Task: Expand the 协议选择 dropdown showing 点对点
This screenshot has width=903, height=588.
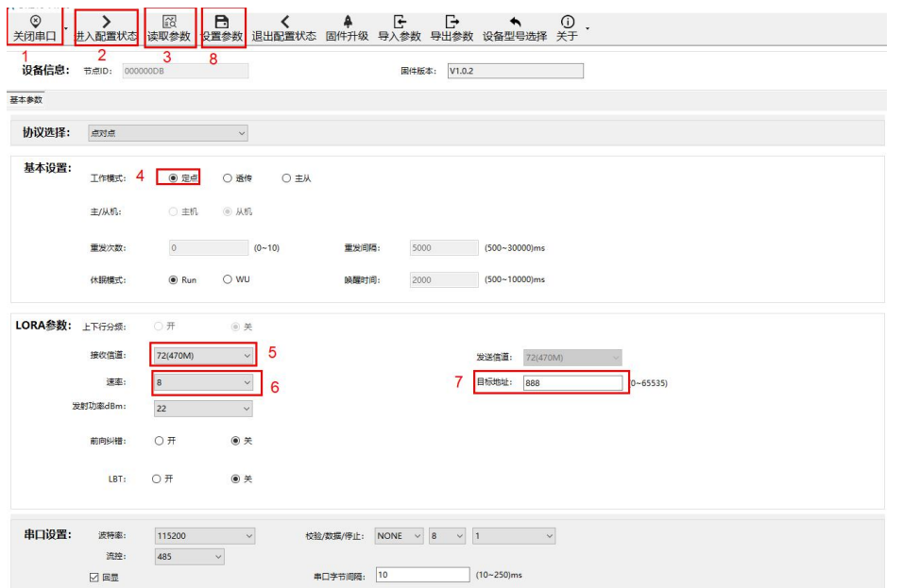Action: [x=167, y=133]
